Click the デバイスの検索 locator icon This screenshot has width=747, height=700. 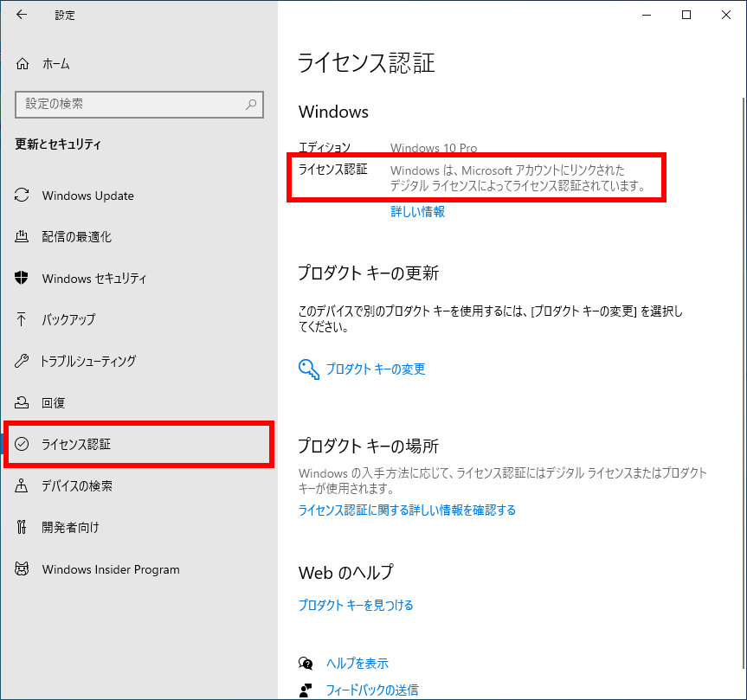pyautogui.click(x=22, y=485)
